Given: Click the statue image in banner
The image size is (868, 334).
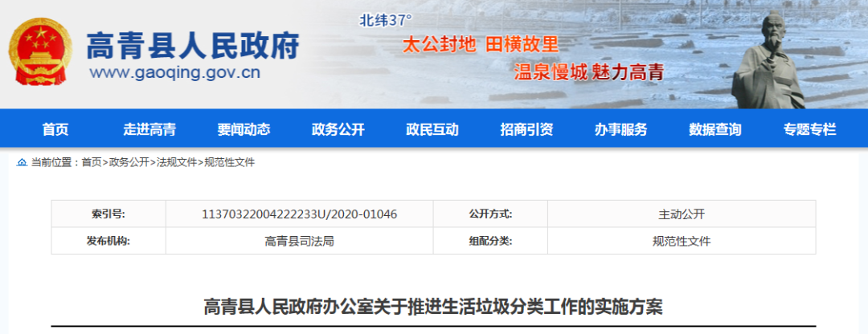Looking at the screenshot, I should pos(768,59).
